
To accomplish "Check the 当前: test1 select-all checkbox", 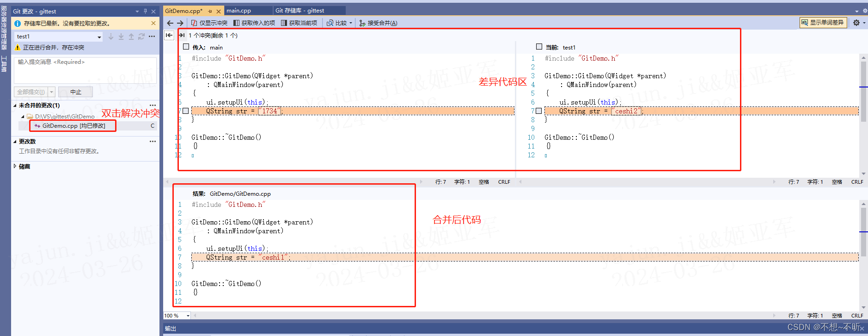I will tap(539, 47).
